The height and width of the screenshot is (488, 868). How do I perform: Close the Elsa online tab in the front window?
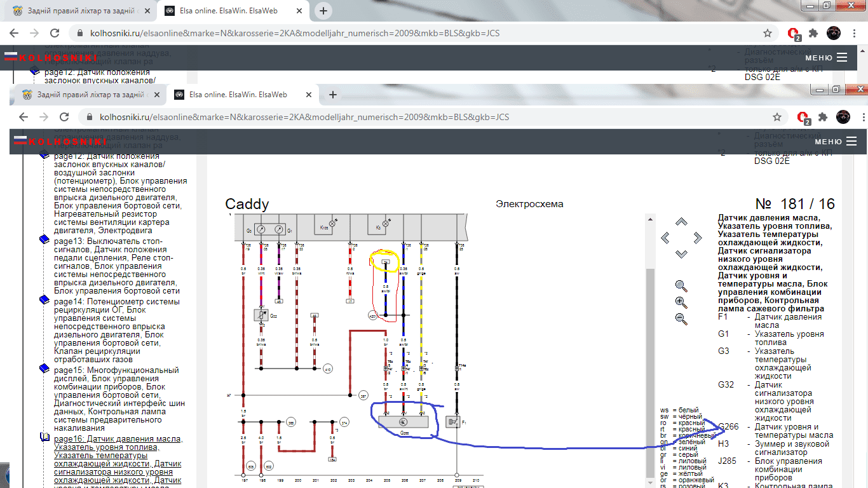[308, 95]
